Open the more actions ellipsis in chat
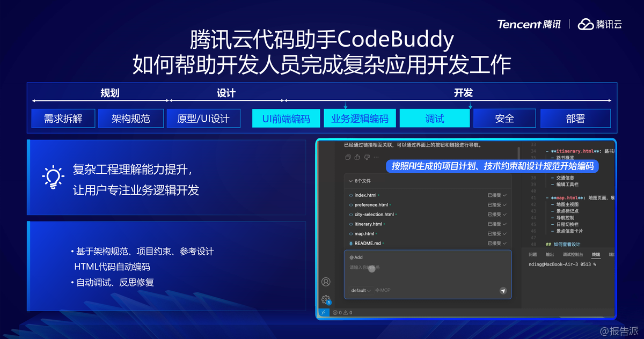Screen dimensions: 644x339 [377, 157]
